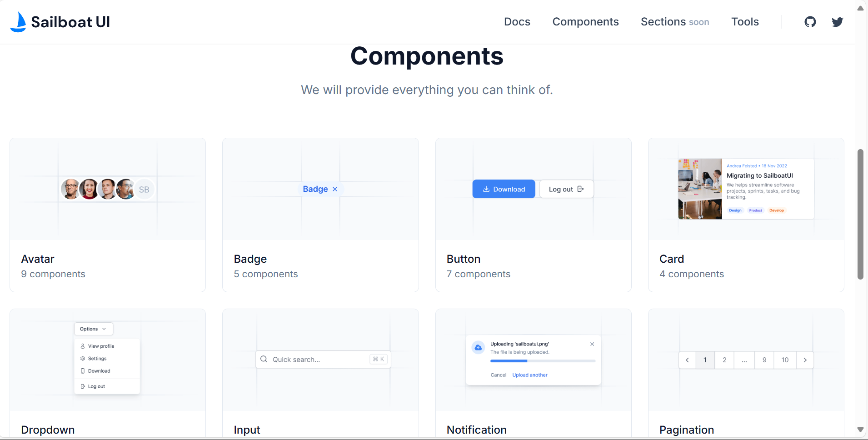868x440 pixels.
Task: Click the '5 components' text
Action: [266, 274]
